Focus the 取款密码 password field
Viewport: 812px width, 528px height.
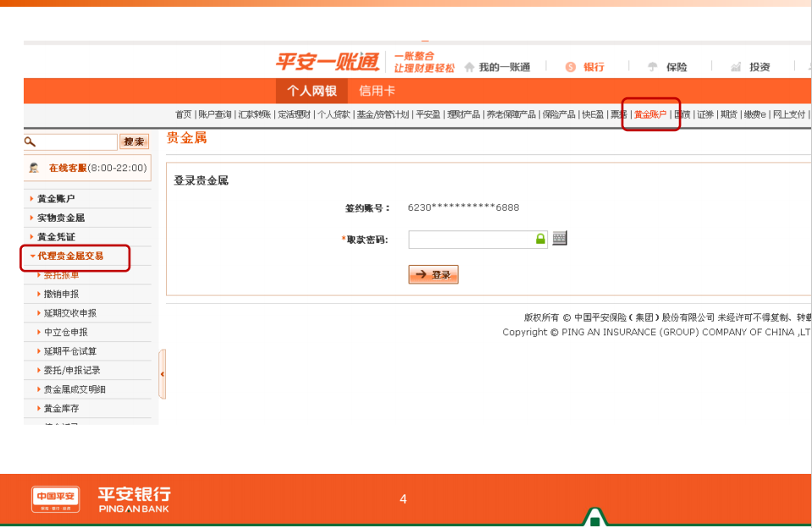tap(478, 239)
